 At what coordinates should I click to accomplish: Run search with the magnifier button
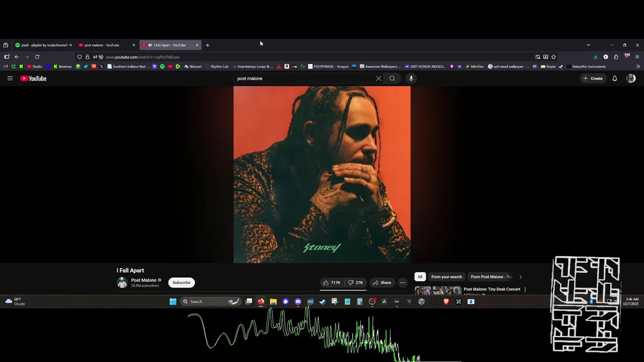(x=392, y=78)
